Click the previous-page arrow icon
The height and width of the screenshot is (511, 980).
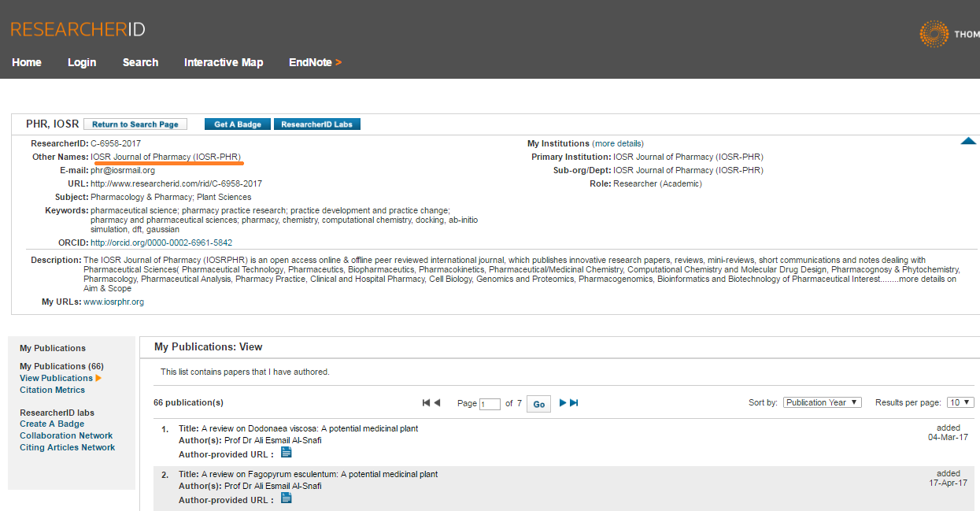[x=438, y=402]
